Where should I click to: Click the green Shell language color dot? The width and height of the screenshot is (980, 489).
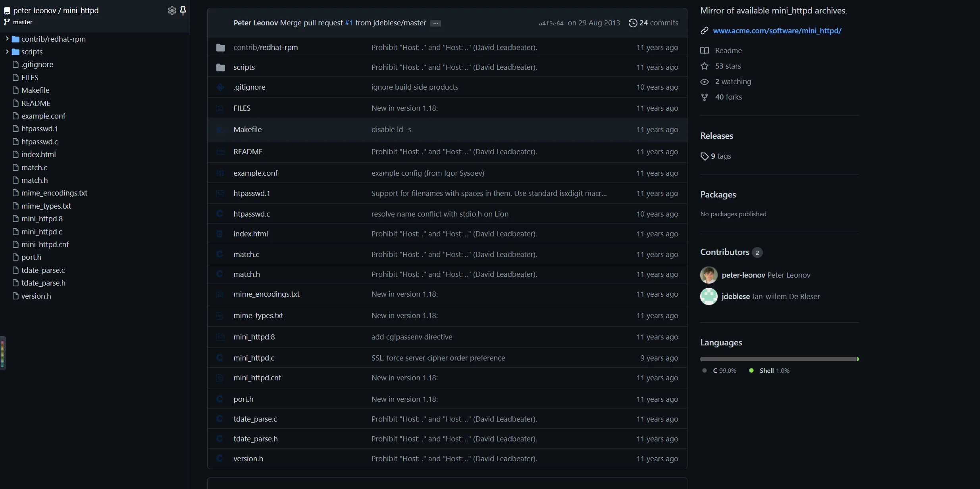[751, 370]
